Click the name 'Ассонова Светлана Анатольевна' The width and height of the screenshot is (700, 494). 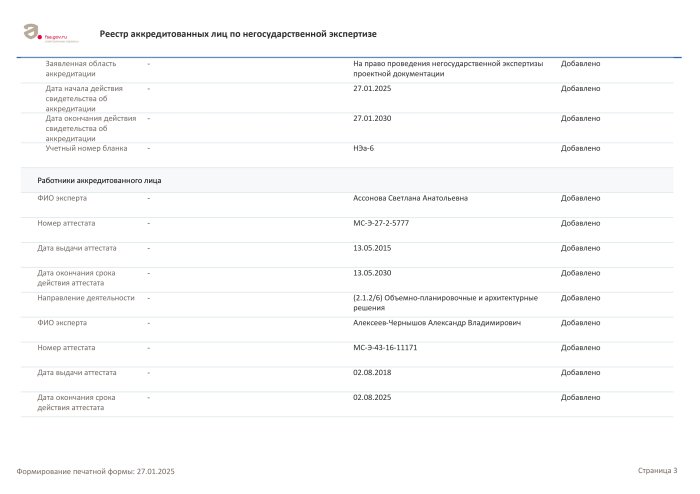point(410,198)
